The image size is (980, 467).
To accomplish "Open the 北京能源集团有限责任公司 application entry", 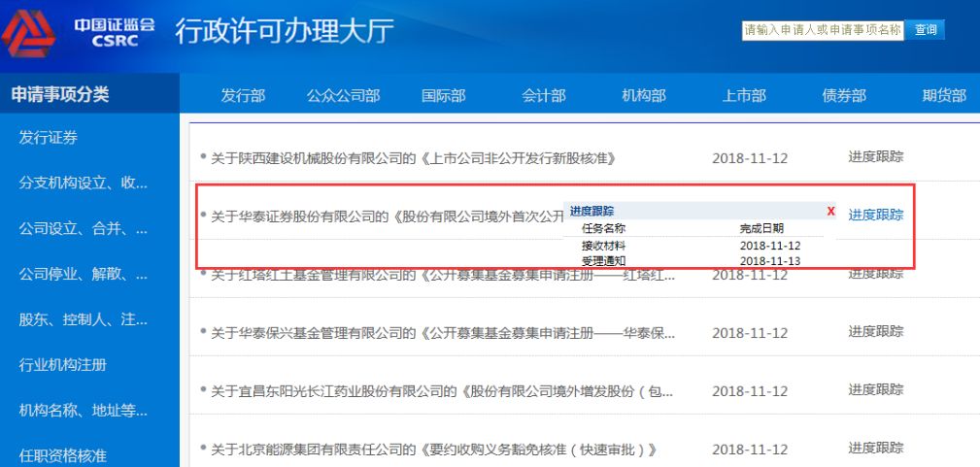I will pyautogui.click(x=434, y=450).
